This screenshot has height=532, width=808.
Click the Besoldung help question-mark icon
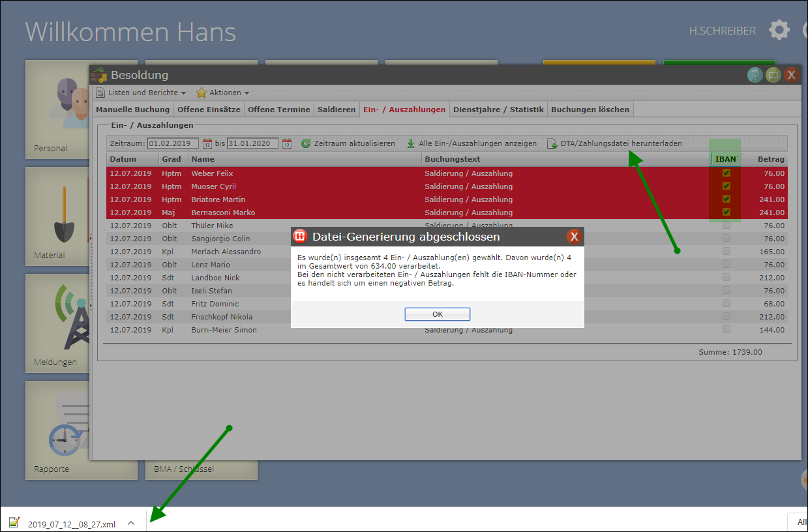(755, 75)
